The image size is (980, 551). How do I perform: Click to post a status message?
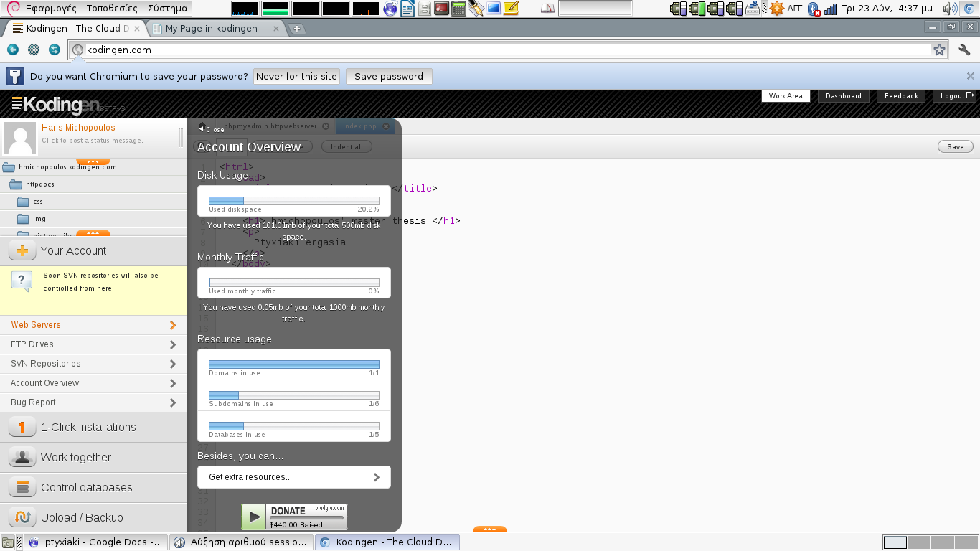coord(93,141)
